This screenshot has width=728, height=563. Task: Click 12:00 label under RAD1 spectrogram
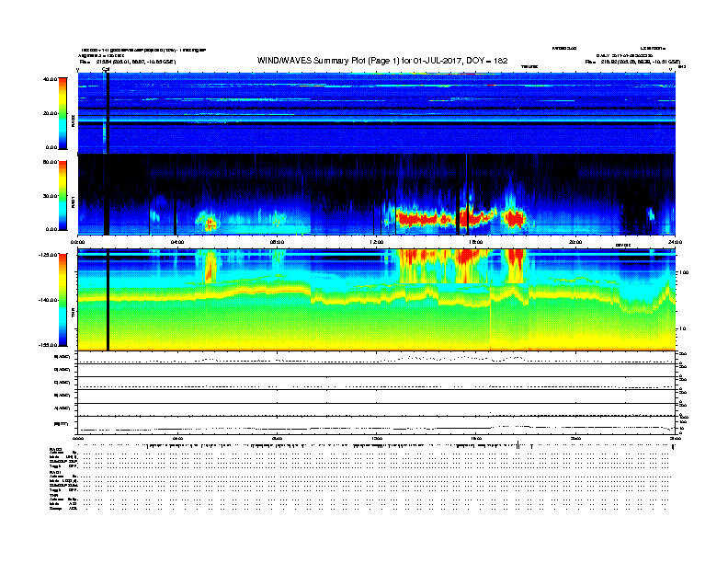pyautogui.click(x=377, y=242)
